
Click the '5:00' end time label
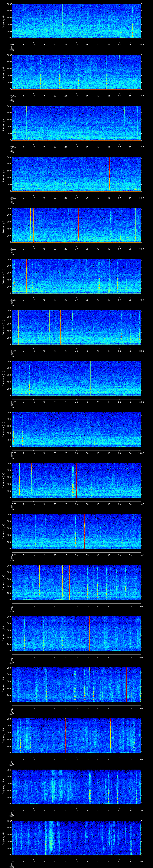pos(141,197)
